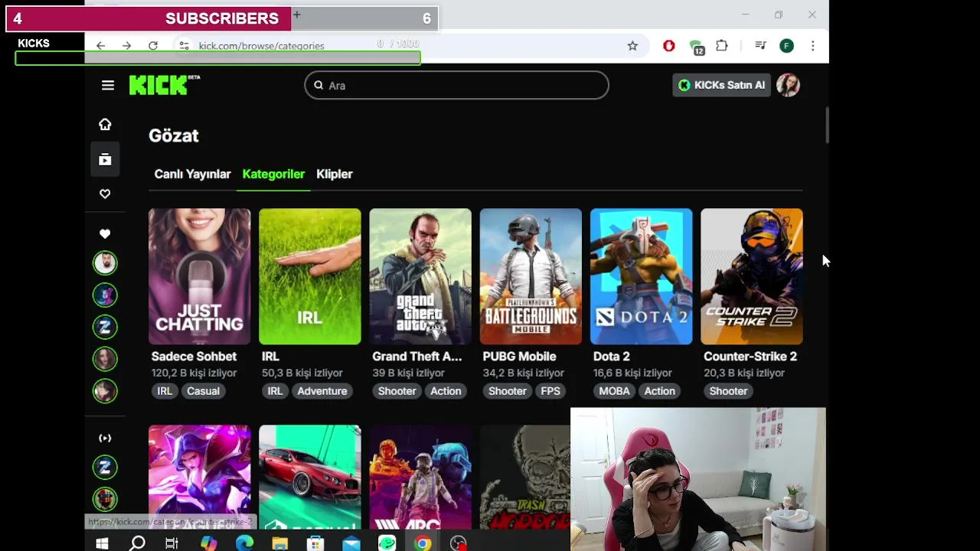Viewport: 980px width, 551px height.
Task: Select Action tag under Grand Theft Auto
Action: coord(446,391)
